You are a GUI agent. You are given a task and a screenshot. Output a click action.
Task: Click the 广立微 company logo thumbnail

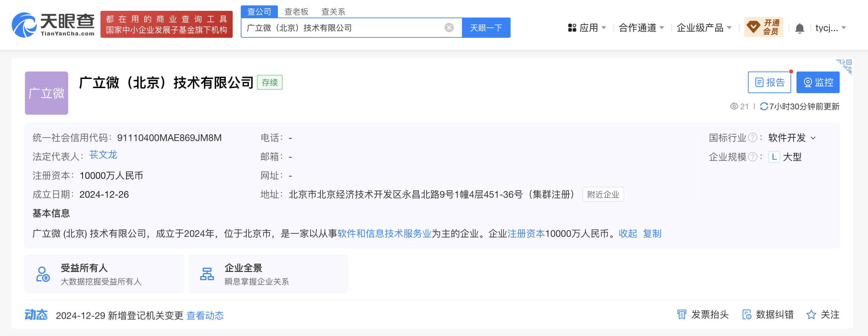coord(47,93)
